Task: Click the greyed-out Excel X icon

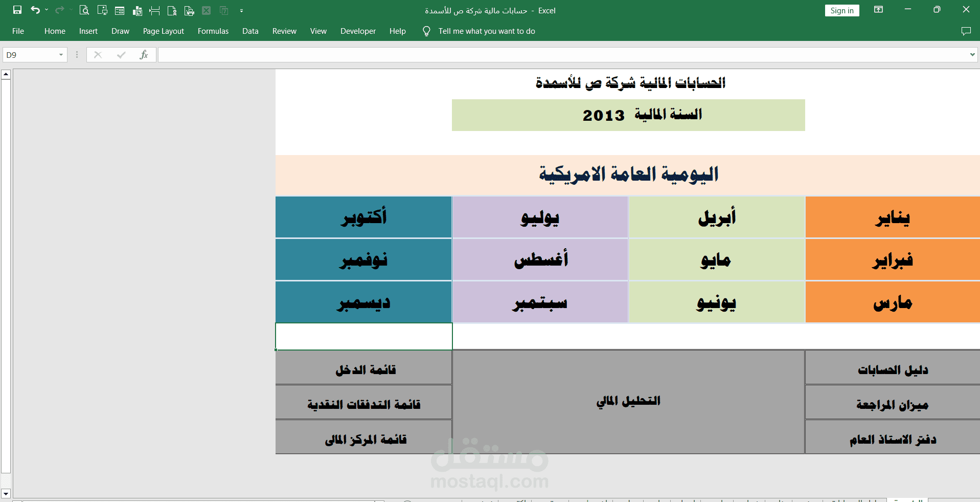Action: (207, 10)
